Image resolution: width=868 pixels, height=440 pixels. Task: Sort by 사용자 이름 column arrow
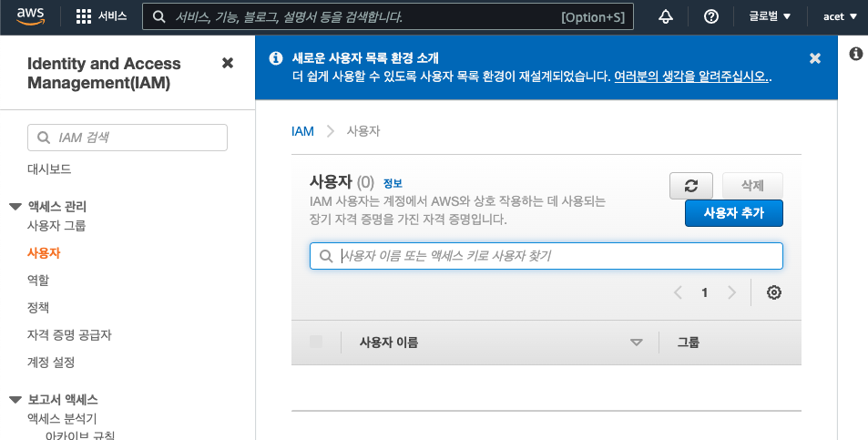[x=637, y=343]
